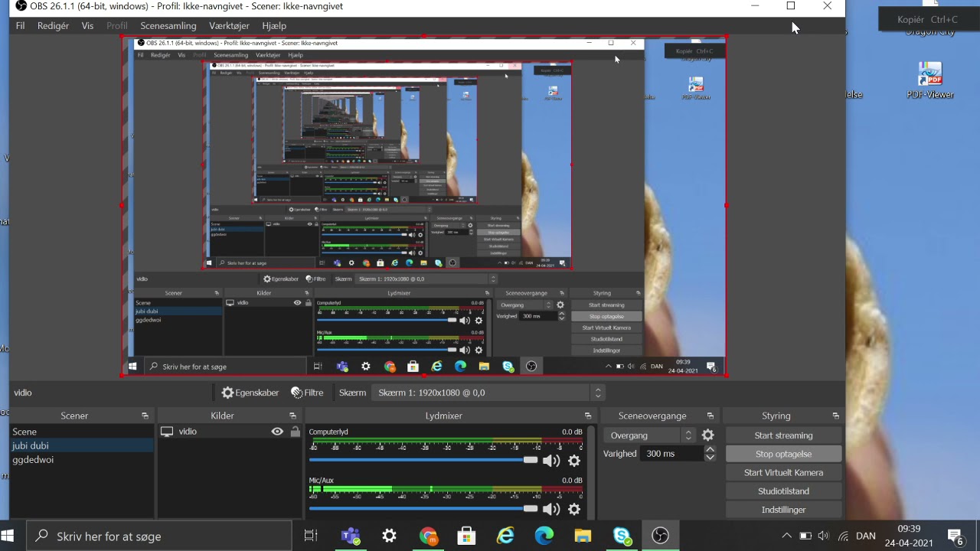Open Windows Settings from the taskbar
The width and height of the screenshot is (980, 551).
click(x=389, y=536)
